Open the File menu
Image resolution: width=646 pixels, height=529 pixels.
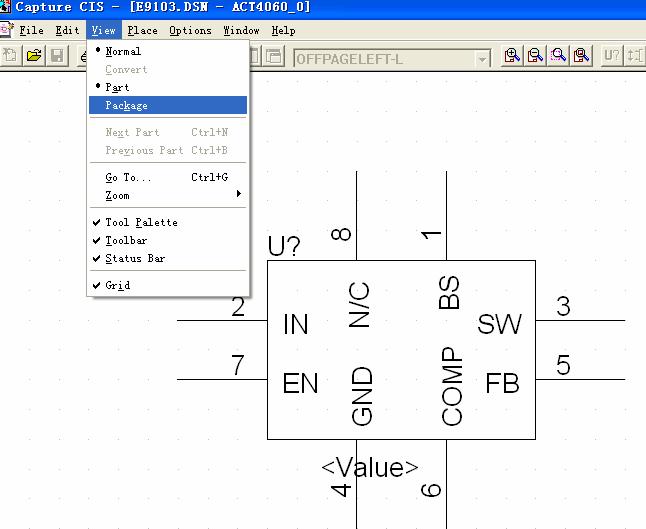click(31, 30)
